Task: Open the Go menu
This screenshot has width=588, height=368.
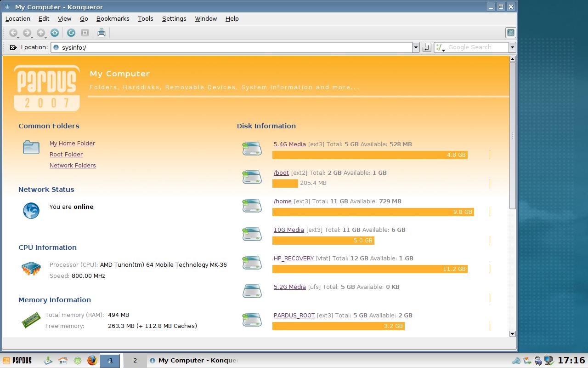Action: point(84,19)
